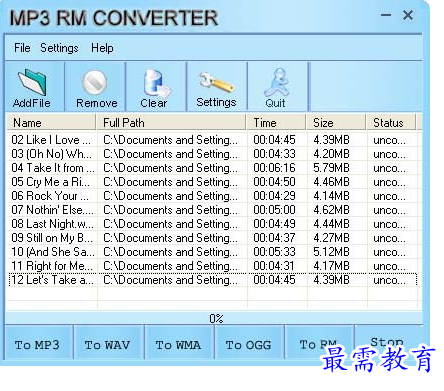Select row "10 (And She Sa..."
The width and height of the screenshot is (444, 391).
click(213, 252)
